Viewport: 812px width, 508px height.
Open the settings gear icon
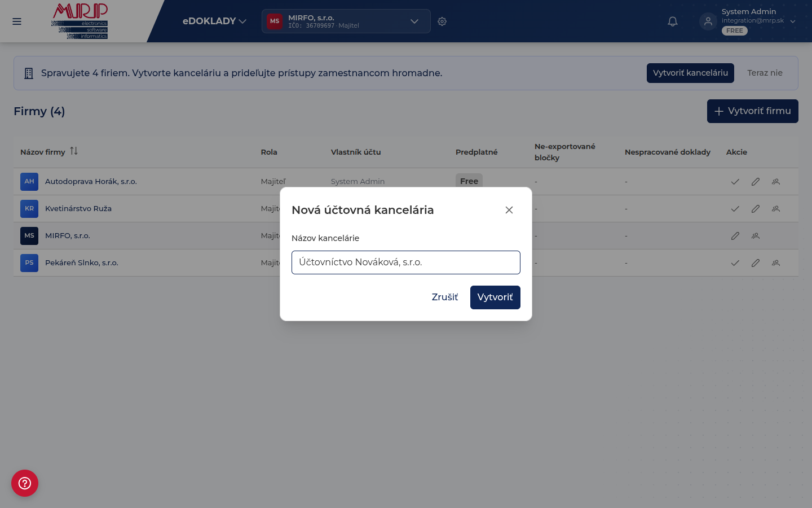[442, 21]
